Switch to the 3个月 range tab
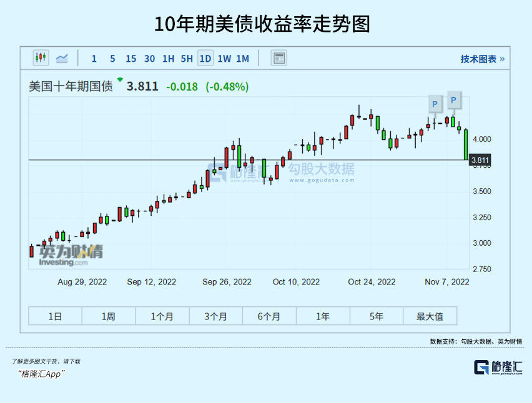 (216, 316)
